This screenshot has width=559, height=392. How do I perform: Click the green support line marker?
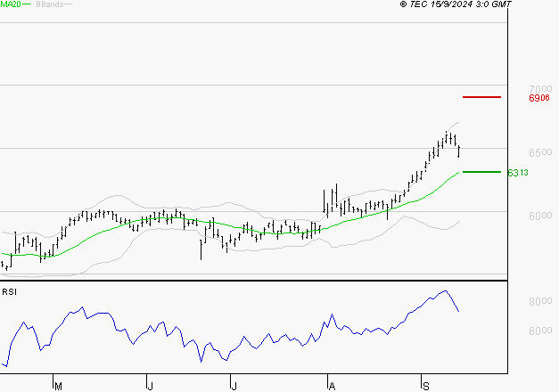click(x=481, y=172)
